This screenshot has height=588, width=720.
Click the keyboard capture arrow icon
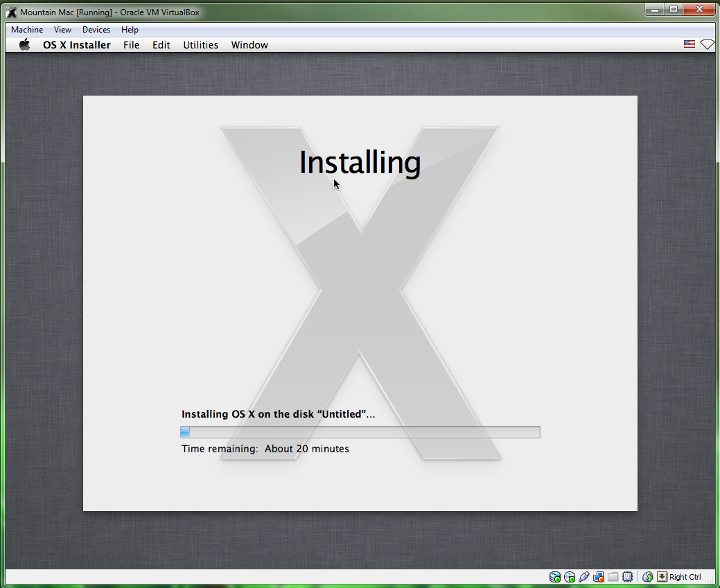tap(662, 577)
